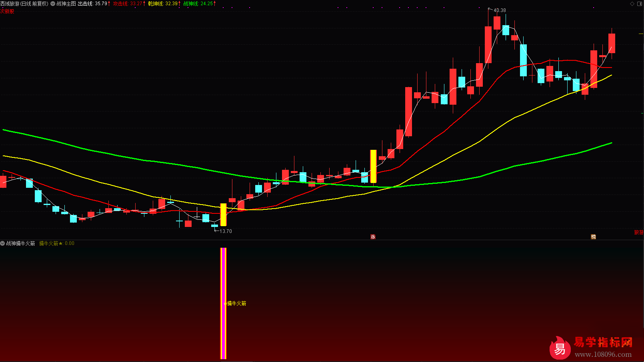Screen dimensions: 644x362
Task: Click the yellow candle above the 涨 marker
Action: (x=373, y=166)
